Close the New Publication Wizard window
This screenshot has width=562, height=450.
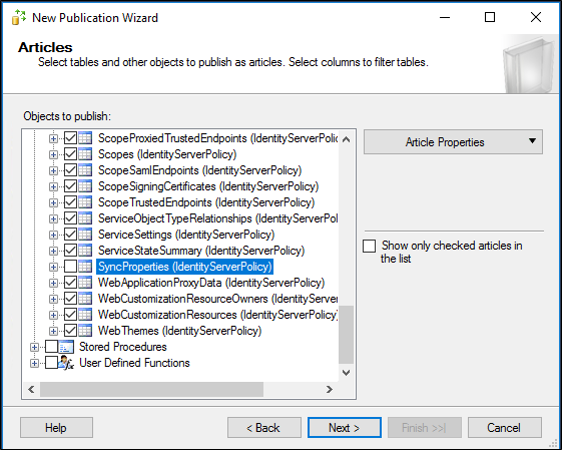pyautogui.click(x=536, y=17)
